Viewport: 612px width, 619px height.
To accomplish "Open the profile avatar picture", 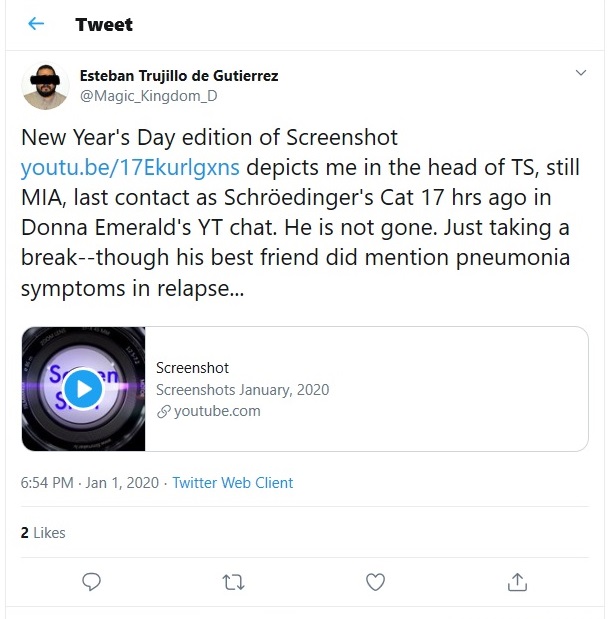I will (x=44, y=86).
